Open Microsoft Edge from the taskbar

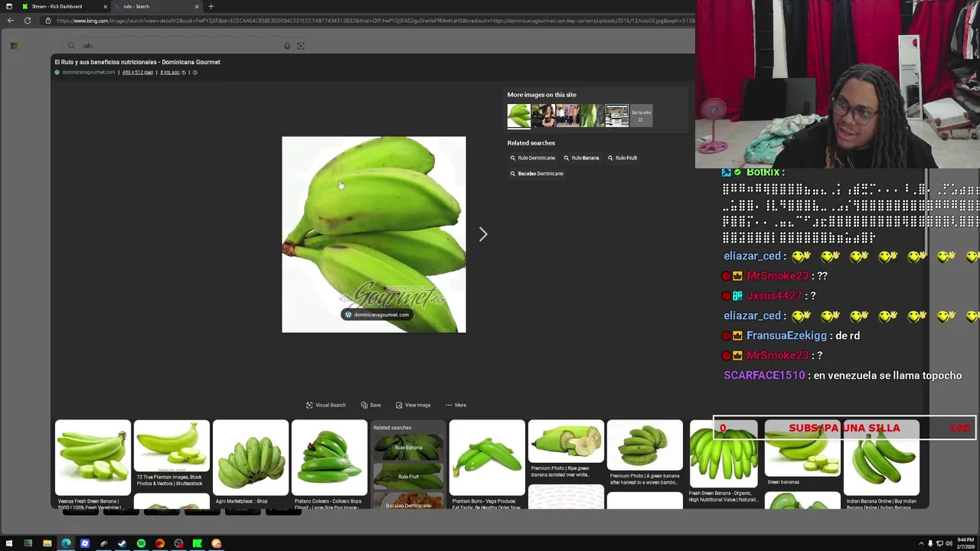click(66, 543)
